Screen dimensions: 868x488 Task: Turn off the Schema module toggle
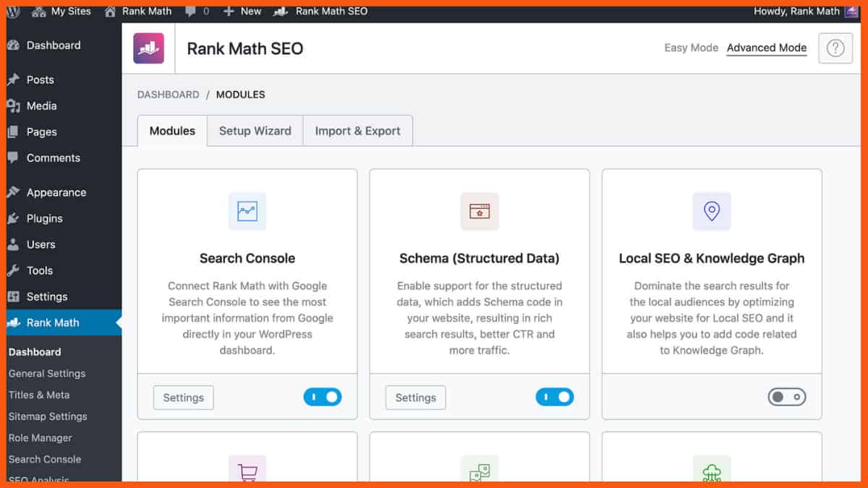tap(555, 397)
